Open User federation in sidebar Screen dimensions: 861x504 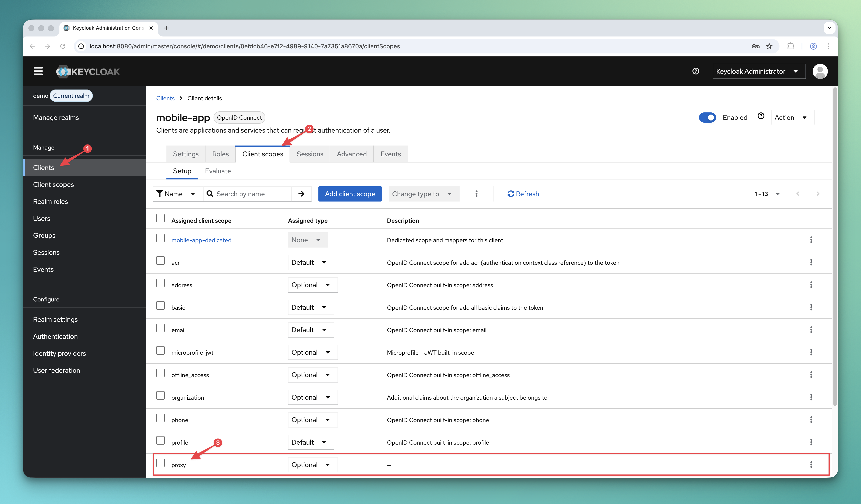tap(56, 370)
